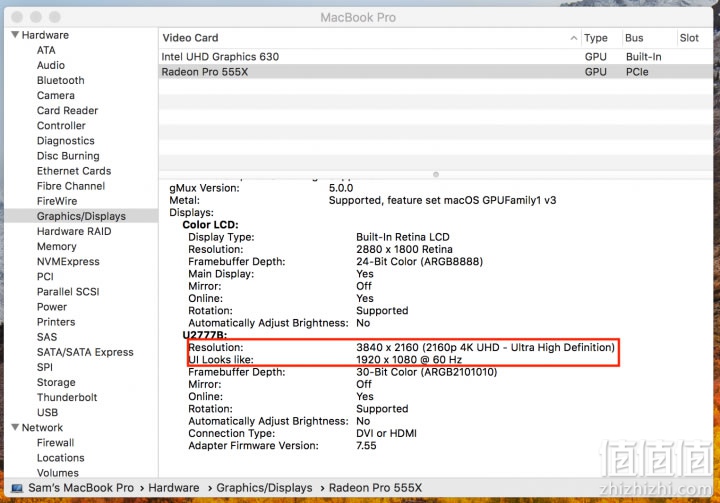Click the DVI or HDMI connection value
720x503 pixels.
386,433
